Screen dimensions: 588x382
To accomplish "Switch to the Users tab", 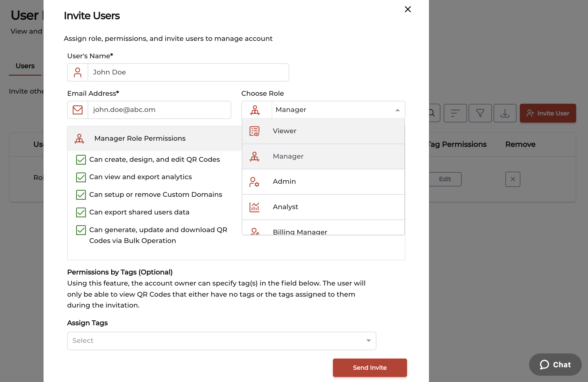I will coord(25,66).
